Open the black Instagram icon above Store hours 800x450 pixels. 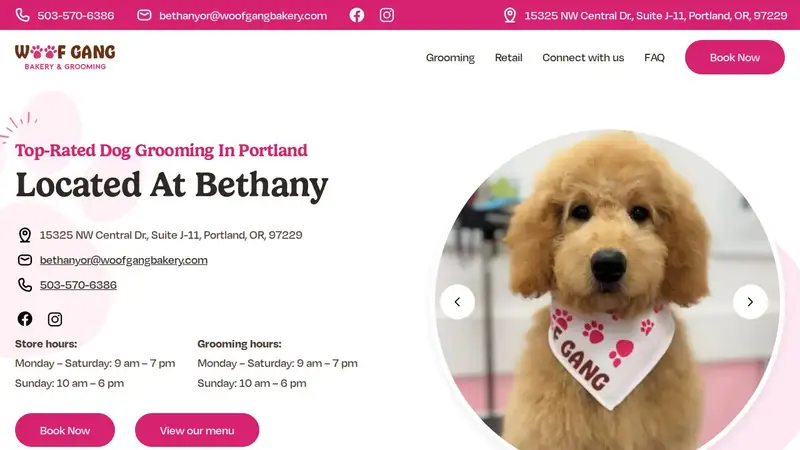point(55,319)
